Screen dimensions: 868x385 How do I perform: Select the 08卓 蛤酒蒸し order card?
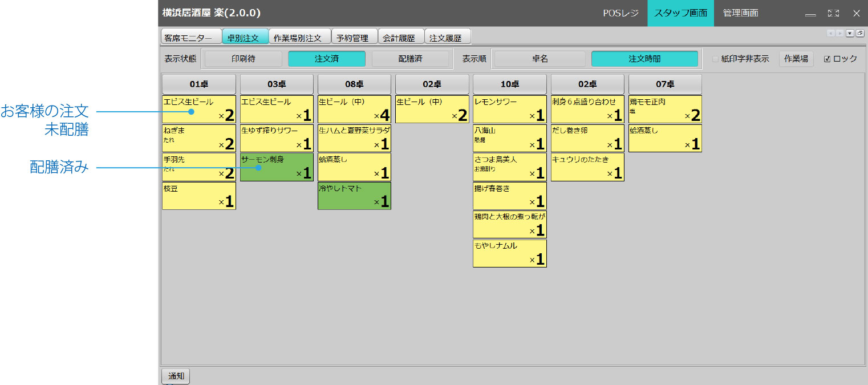[354, 167]
